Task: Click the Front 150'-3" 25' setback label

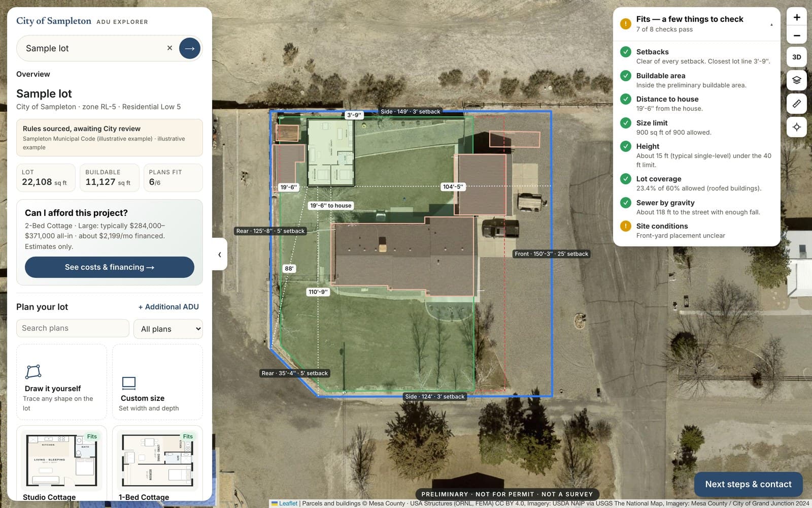Action: click(551, 254)
